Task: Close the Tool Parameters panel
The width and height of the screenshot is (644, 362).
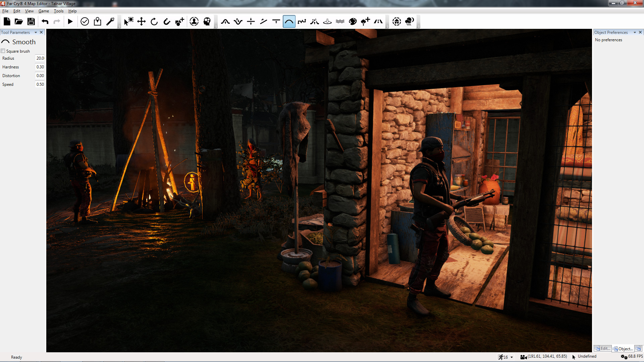Action: [41, 33]
